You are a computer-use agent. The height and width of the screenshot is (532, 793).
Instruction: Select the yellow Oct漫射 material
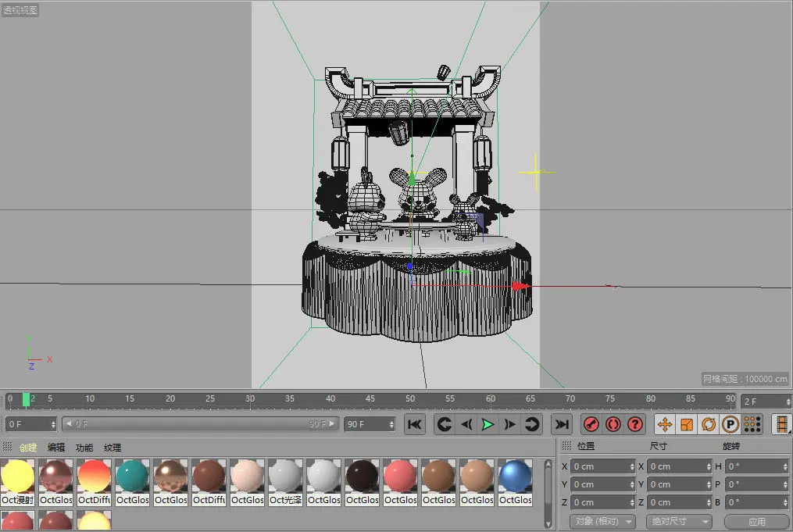click(x=18, y=482)
